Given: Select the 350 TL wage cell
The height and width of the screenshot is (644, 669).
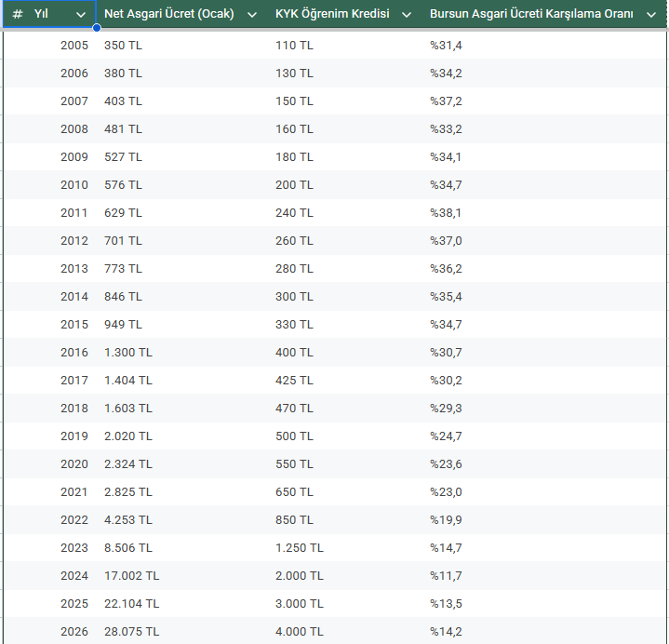Looking at the screenshot, I should 123,46.
